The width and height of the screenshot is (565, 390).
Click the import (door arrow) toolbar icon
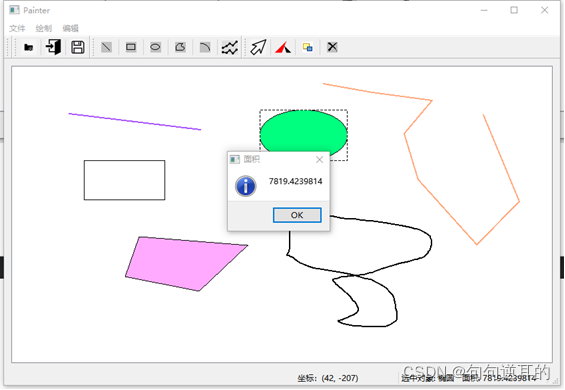coord(53,47)
